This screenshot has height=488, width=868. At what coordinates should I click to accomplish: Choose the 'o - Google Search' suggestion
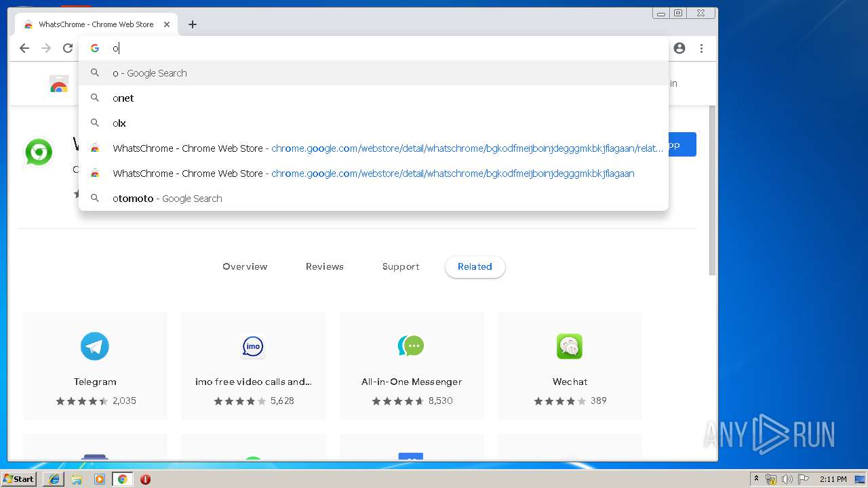(374, 73)
